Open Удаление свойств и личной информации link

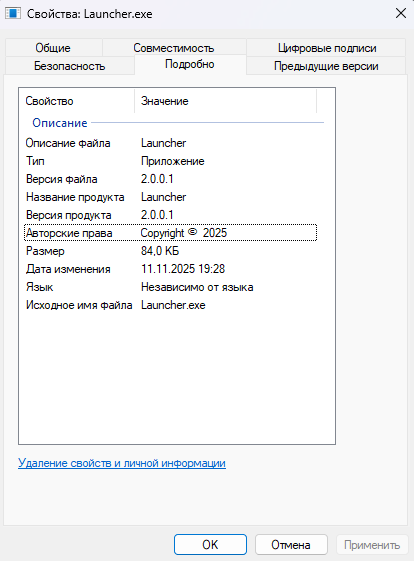[122, 463]
